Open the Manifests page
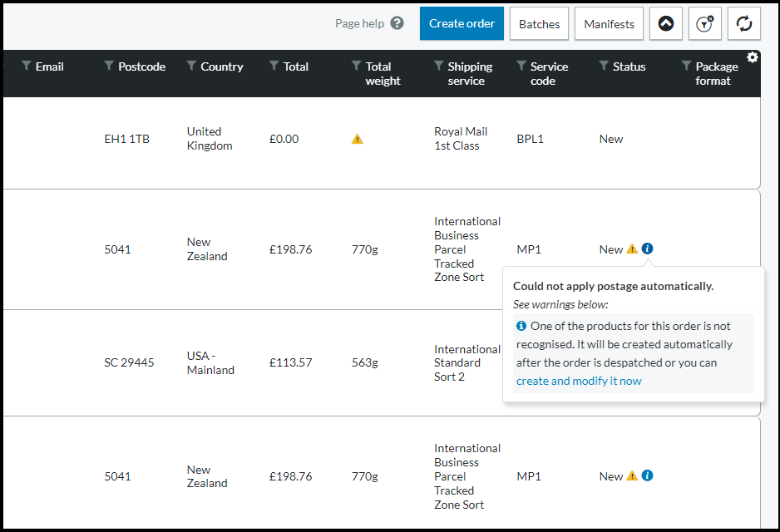This screenshot has width=780, height=532. click(x=609, y=24)
